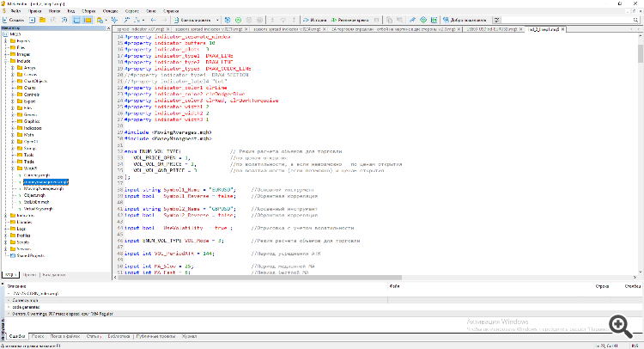Click the Создать (New) toolbar button
This screenshot has height=349, width=644.
tap(14, 18)
